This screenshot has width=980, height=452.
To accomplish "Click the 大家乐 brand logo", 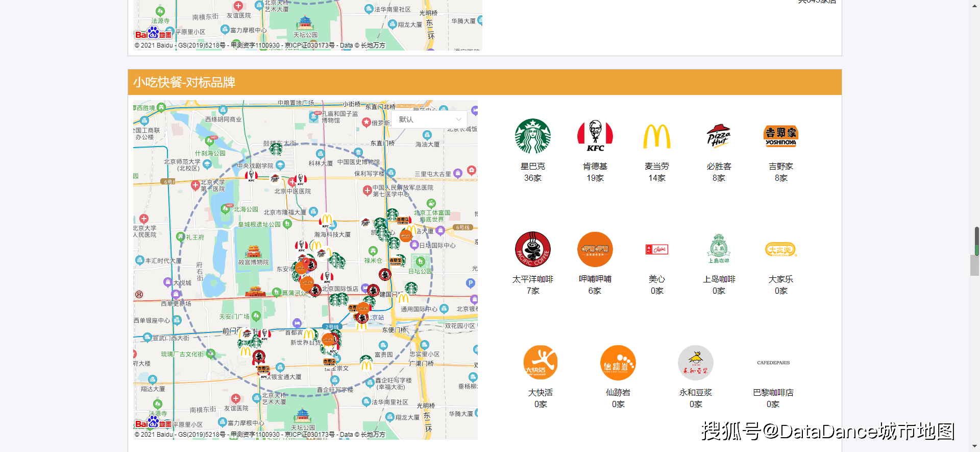I will click(781, 249).
